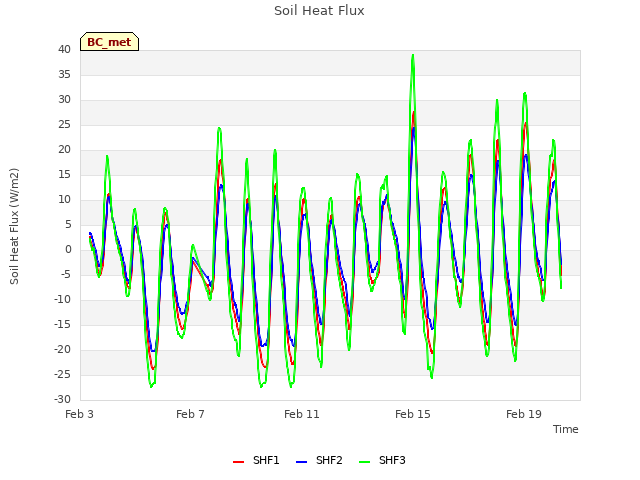Select the BC_met annotation label
640x480 pixels.
(x=109, y=42)
